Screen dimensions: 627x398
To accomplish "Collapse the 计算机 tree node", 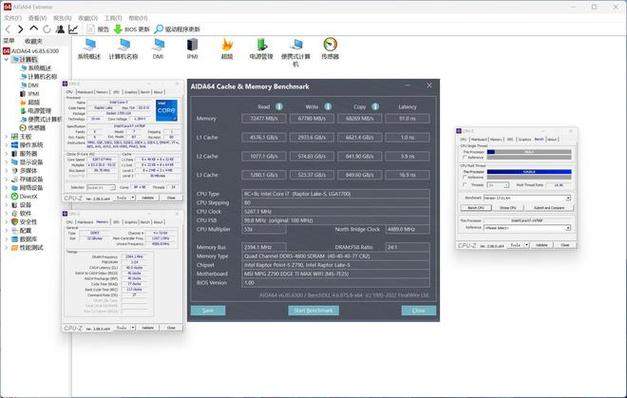I will [x=6, y=59].
